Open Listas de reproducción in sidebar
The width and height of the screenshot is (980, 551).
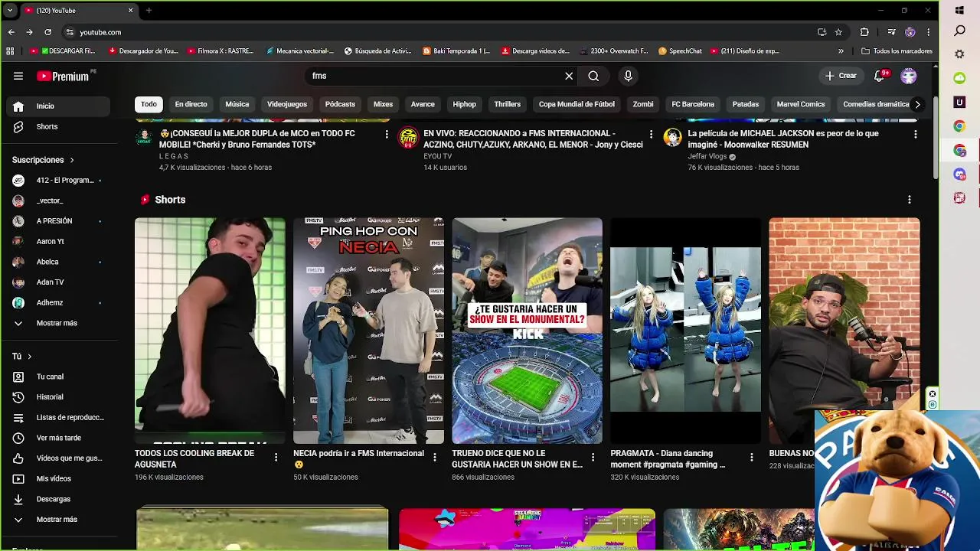(59, 417)
